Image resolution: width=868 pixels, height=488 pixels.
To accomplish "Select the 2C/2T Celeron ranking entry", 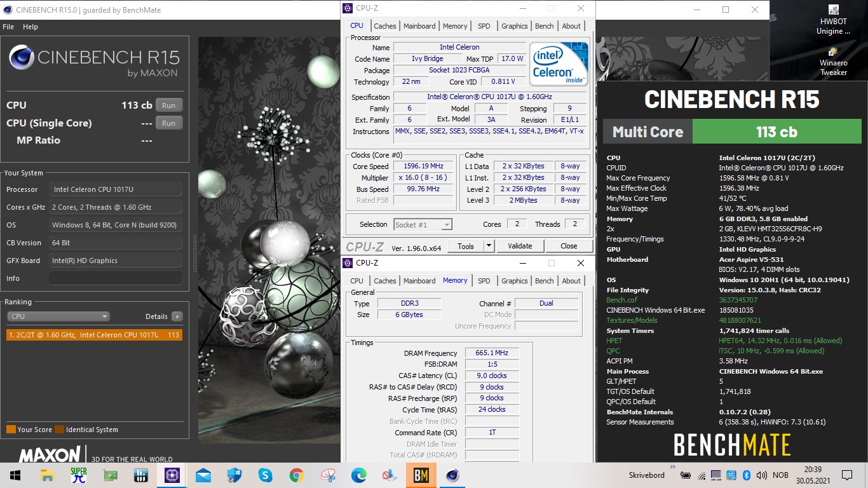I will [x=94, y=335].
